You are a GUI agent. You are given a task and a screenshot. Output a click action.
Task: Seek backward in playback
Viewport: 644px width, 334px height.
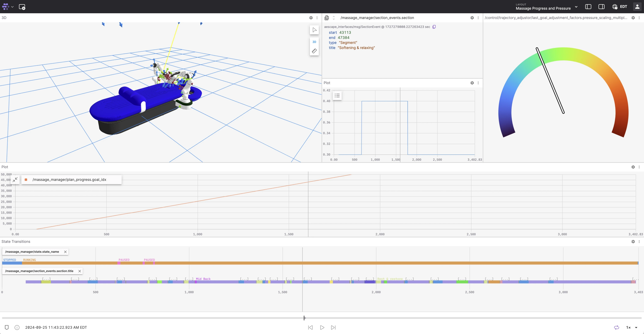tap(310, 328)
